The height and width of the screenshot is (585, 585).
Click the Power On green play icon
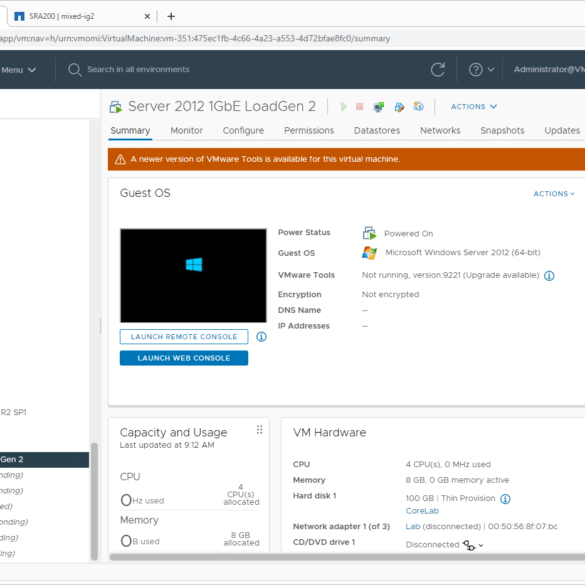pyautogui.click(x=344, y=107)
